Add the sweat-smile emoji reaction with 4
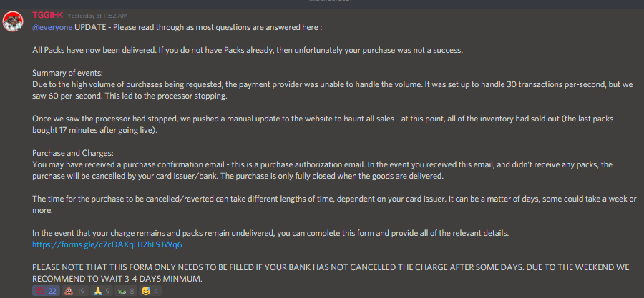This screenshot has height=298, width=644. [150, 291]
